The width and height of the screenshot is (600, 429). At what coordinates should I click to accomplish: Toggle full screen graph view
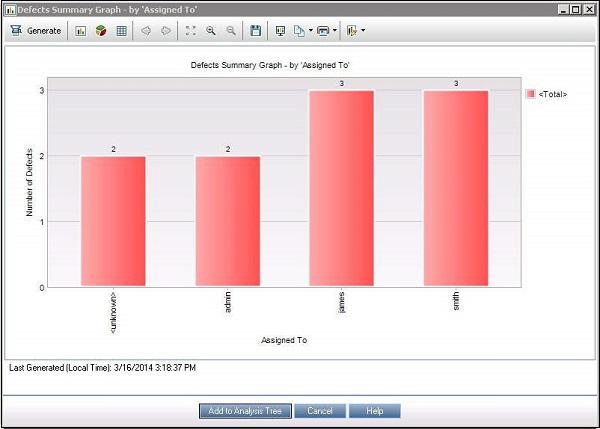[x=191, y=31]
